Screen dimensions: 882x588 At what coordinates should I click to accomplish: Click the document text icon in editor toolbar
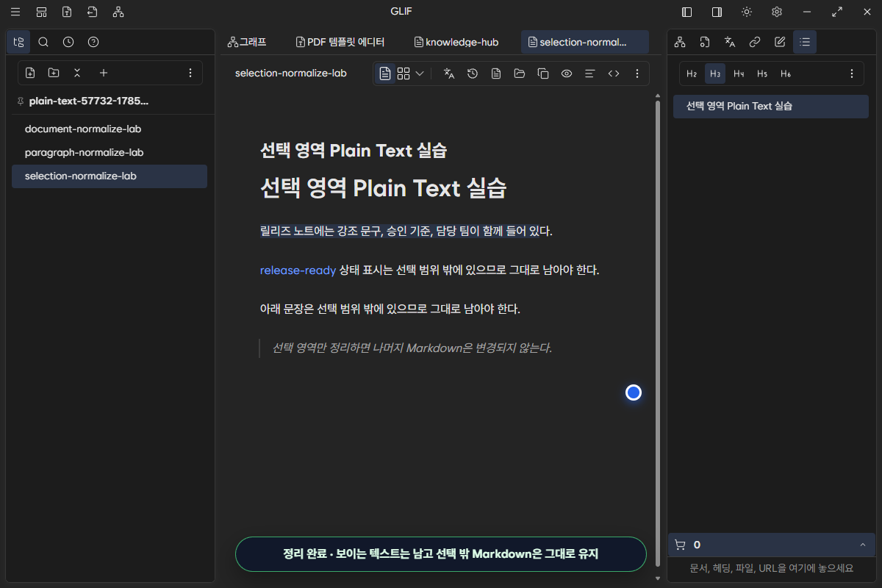496,73
